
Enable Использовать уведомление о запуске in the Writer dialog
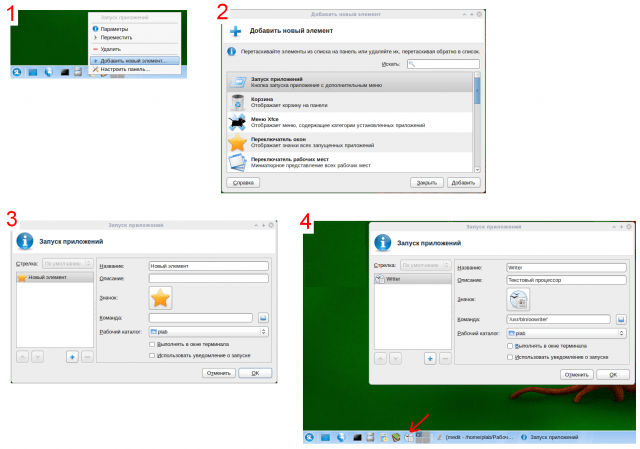(510, 357)
